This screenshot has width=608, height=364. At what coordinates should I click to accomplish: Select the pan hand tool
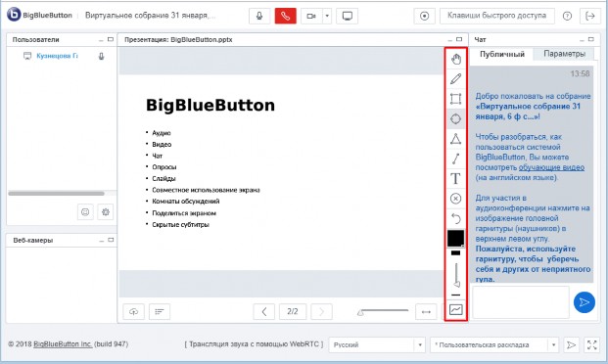click(x=456, y=59)
